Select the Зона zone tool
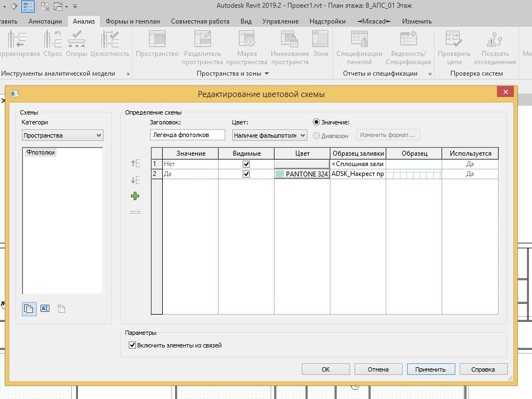Viewport: 532px width, 399px height. coord(321,39)
